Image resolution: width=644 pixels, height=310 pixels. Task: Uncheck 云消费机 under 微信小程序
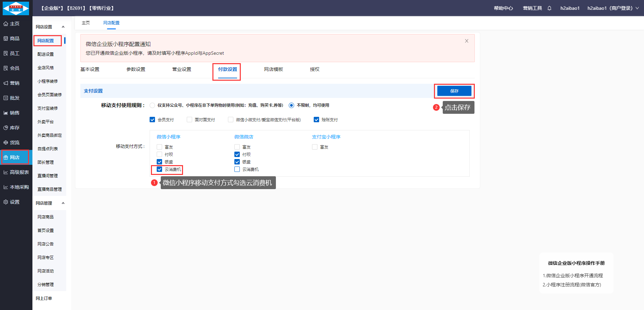pos(159,169)
